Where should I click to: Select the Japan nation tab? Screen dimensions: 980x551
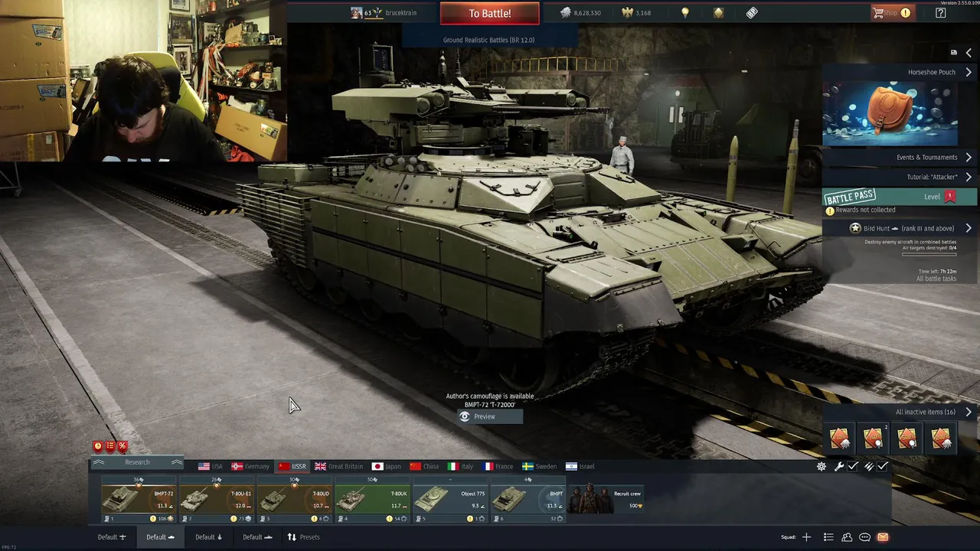click(x=387, y=466)
